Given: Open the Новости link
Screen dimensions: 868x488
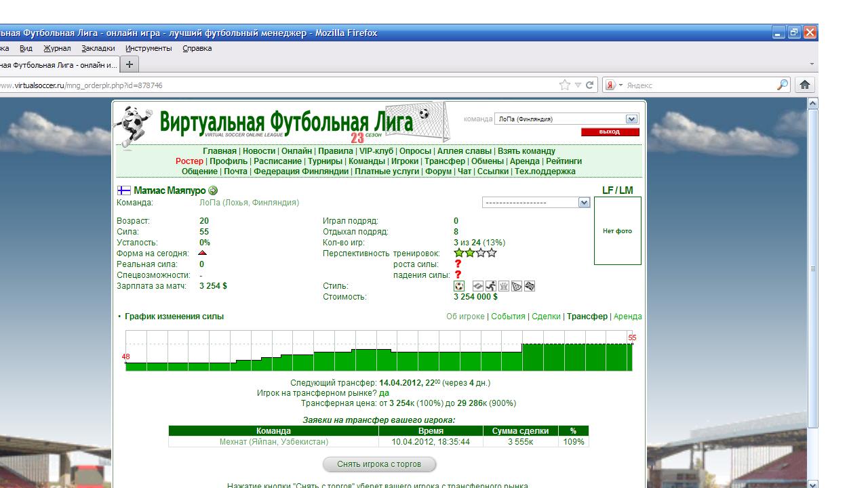Looking at the screenshot, I should coord(259,151).
